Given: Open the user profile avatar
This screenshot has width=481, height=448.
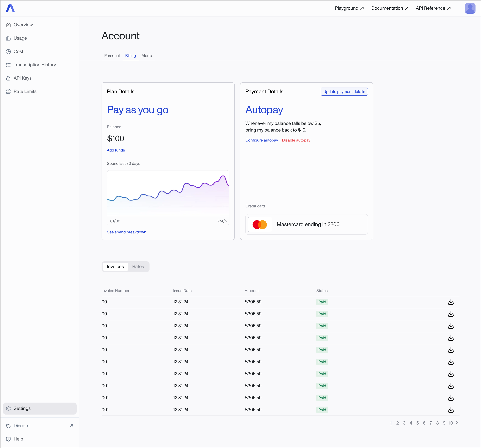Looking at the screenshot, I should (x=470, y=8).
